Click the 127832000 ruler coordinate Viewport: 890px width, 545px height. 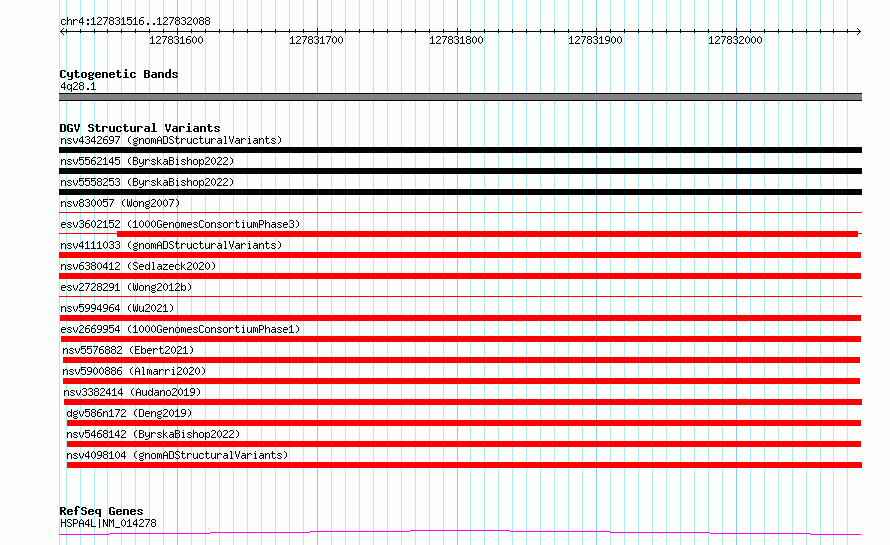[735, 40]
